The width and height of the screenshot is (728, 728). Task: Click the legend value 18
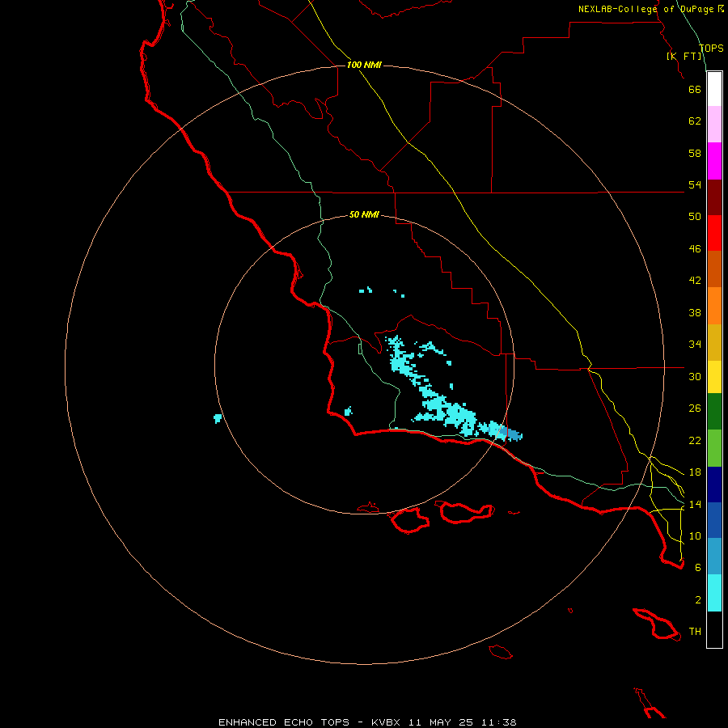pos(695,472)
